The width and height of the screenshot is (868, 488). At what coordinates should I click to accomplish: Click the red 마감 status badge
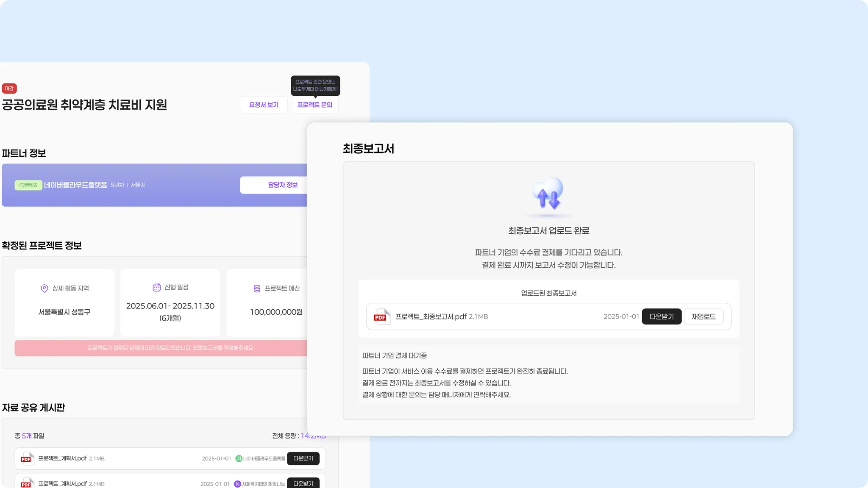coord(9,89)
